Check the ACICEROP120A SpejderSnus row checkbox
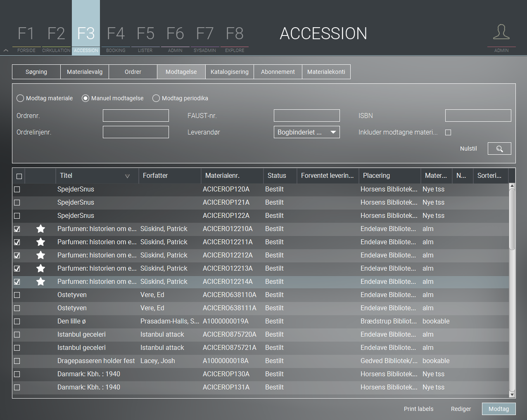Image resolution: width=527 pixels, height=420 pixels. coord(17,189)
